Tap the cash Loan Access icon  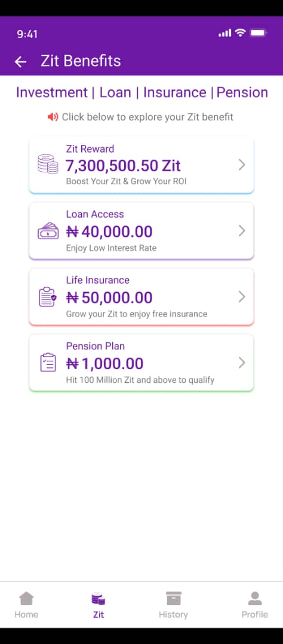tap(48, 231)
